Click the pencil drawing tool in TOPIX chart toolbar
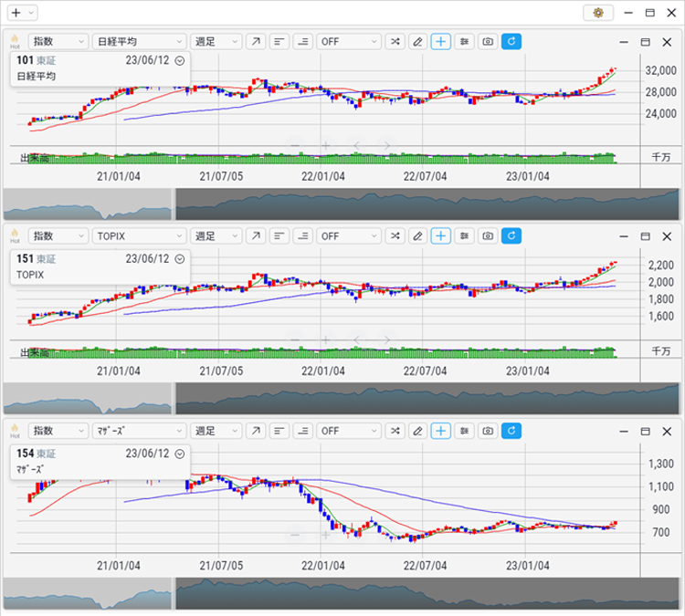Viewport: 685px width, 616px height. click(417, 236)
